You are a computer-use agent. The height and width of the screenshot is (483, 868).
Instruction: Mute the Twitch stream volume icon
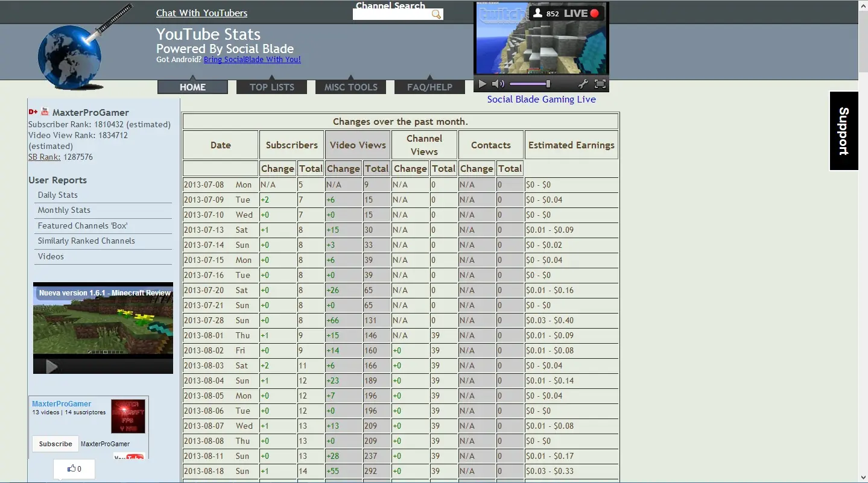point(498,84)
